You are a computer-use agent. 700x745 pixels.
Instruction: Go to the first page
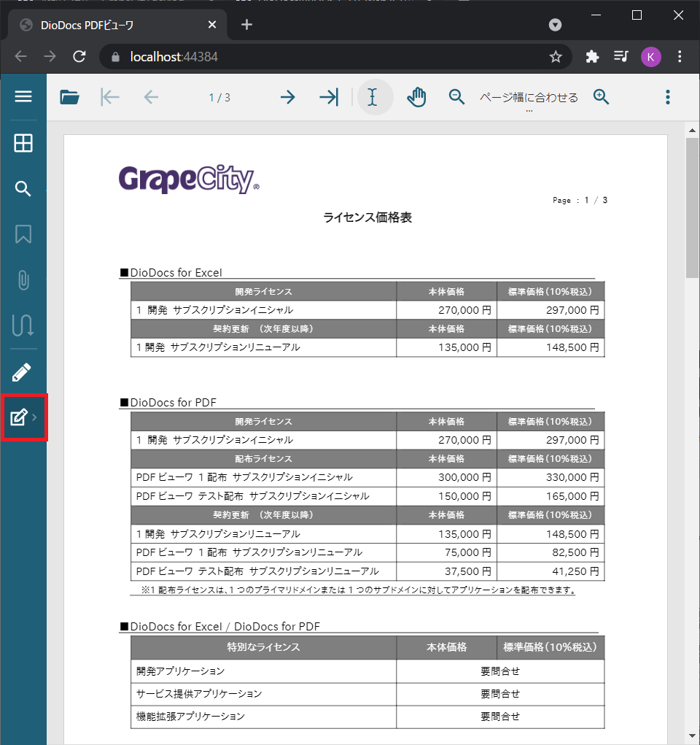coord(110,97)
